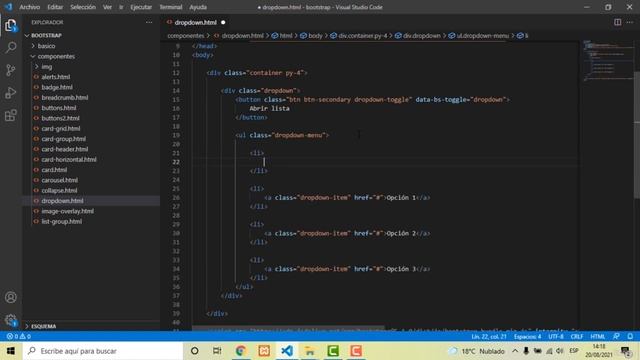Open collapse.html file
640x360 pixels.
point(59,190)
